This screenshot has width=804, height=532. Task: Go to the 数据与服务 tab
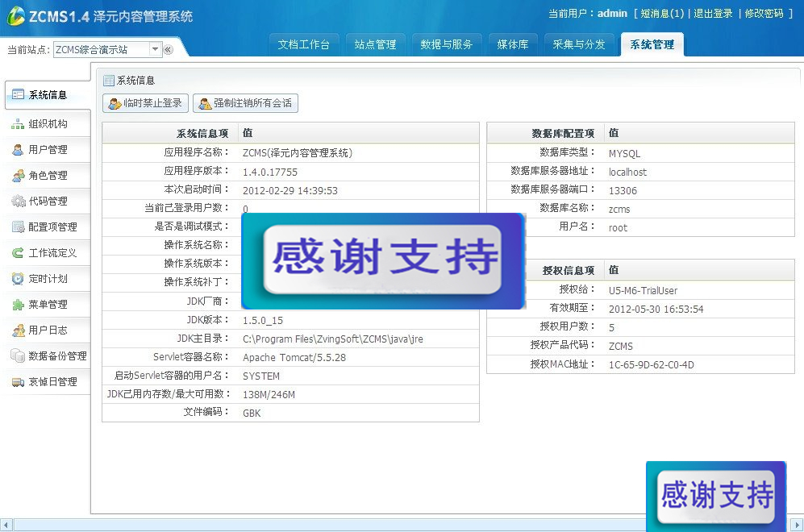447,44
